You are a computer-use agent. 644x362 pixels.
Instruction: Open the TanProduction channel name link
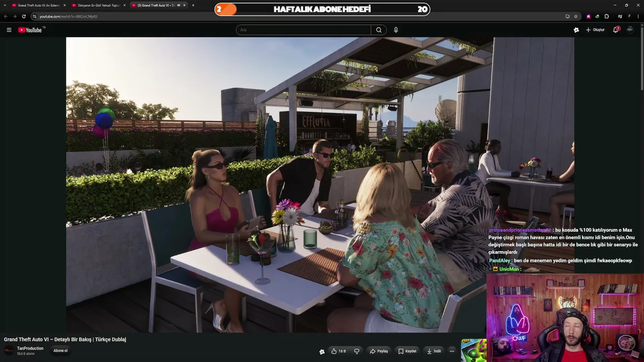pyautogui.click(x=30, y=348)
